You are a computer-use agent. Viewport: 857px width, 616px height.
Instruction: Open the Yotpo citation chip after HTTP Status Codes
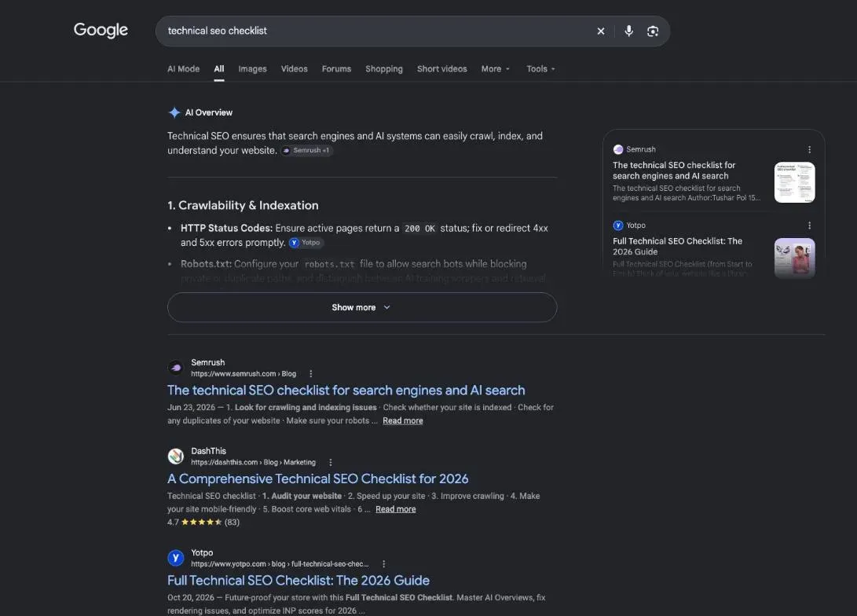click(x=306, y=243)
